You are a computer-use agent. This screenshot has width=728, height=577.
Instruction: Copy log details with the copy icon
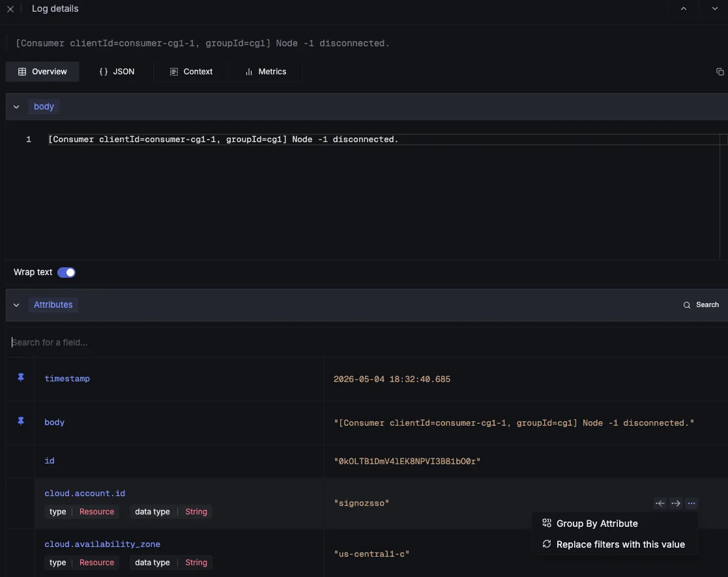click(x=720, y=72)
